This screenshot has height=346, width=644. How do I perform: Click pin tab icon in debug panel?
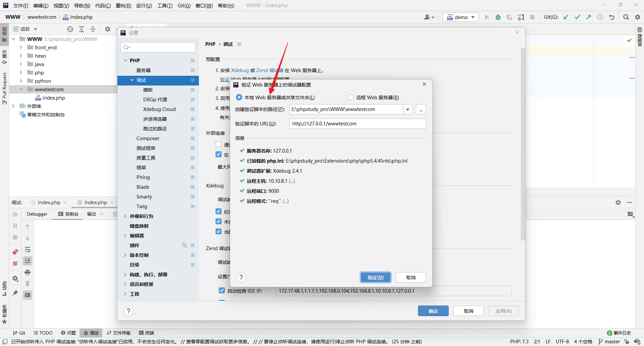click(x=15, y=293)
